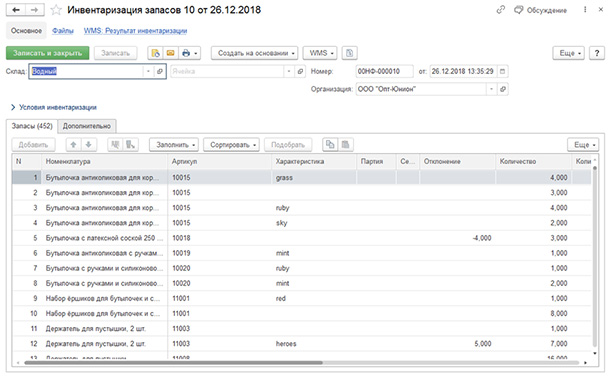Open WMS: Результат инвентаризации link
This screenshot has height=376, width=608.
click(x=135, y=31)
